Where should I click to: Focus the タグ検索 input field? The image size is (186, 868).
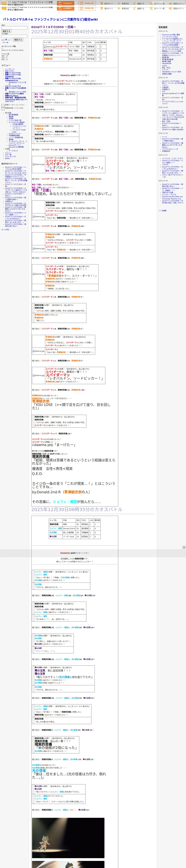[14, 36]
